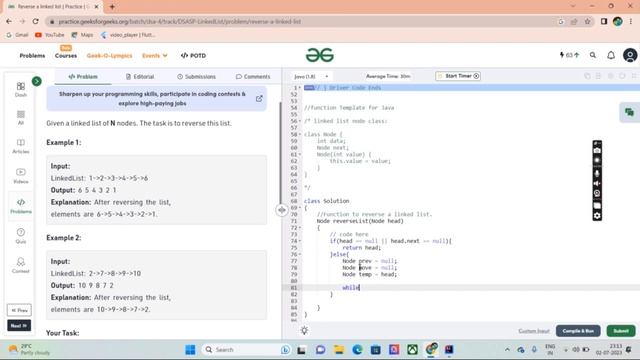Bookmark this page with the star icon
The image size is (640, 360).
587,22
